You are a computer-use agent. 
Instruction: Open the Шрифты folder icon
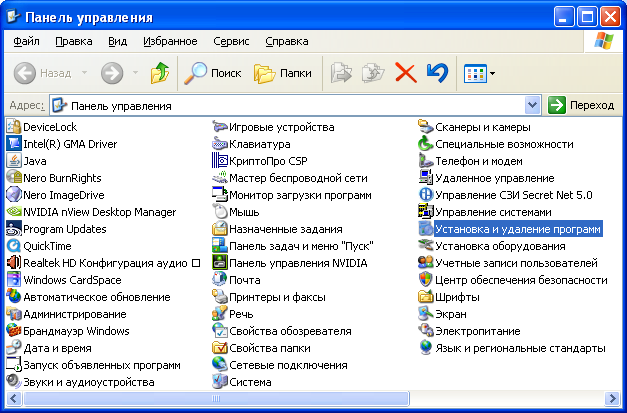coord(425,297)
